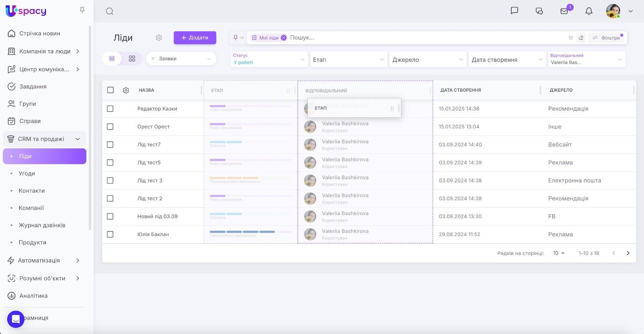Open Угоди in the CRM menu
The height and width of the screenshot is (334, 644).
click(27, 174)
